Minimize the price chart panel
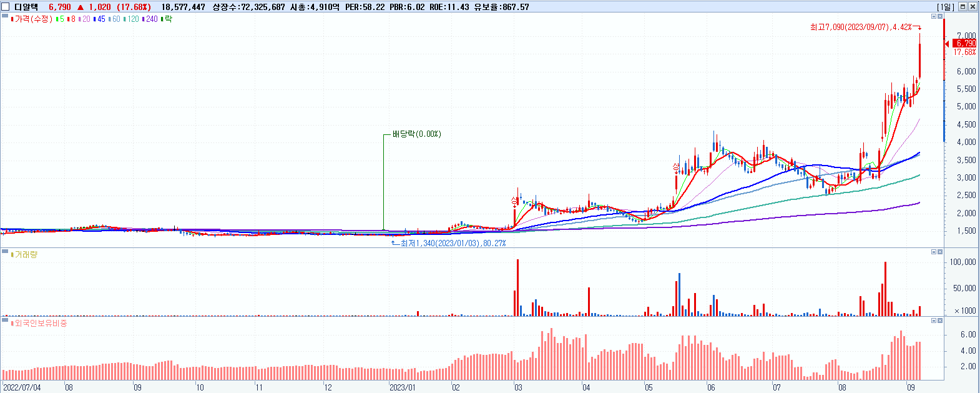This screenshot has width=980, height=393. (x=934, y=17)
